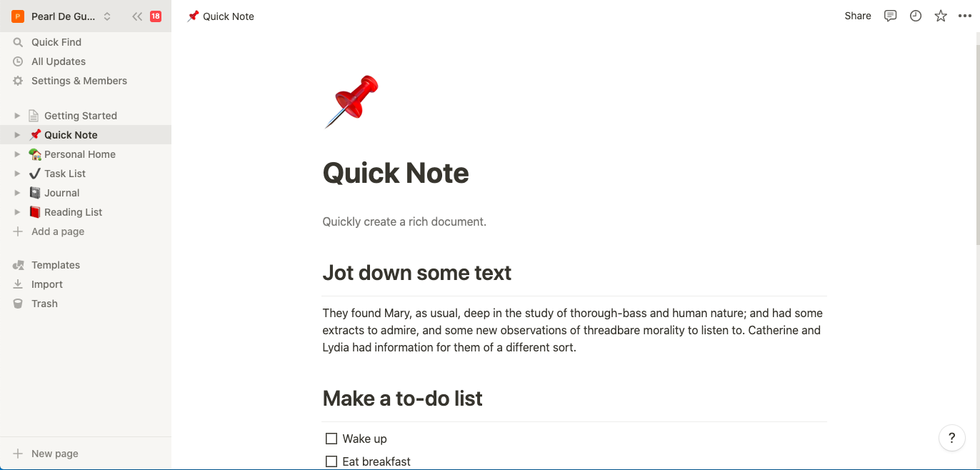Click the Share button

pyautogui.click(x=857, y=16)
